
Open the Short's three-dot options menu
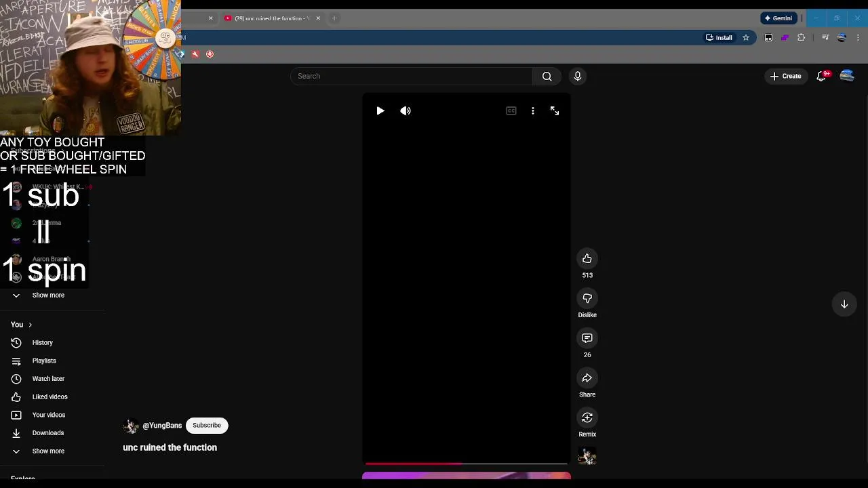(x=533, y=111)
